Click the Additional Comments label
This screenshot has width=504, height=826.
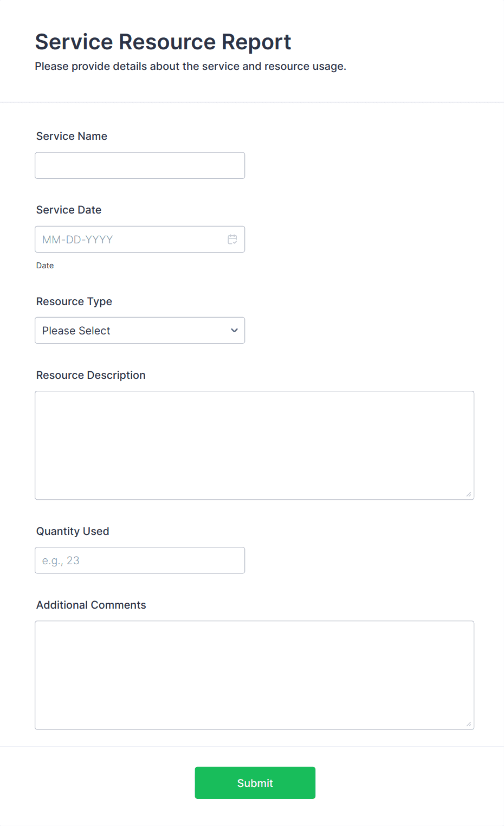click(91, 605)
